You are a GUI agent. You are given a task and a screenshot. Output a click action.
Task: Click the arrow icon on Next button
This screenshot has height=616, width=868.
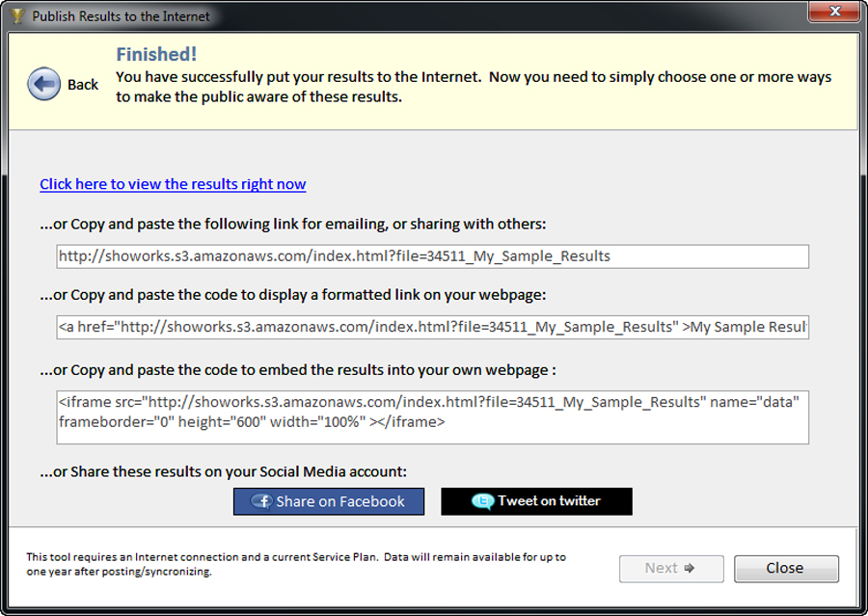(690, 569)
